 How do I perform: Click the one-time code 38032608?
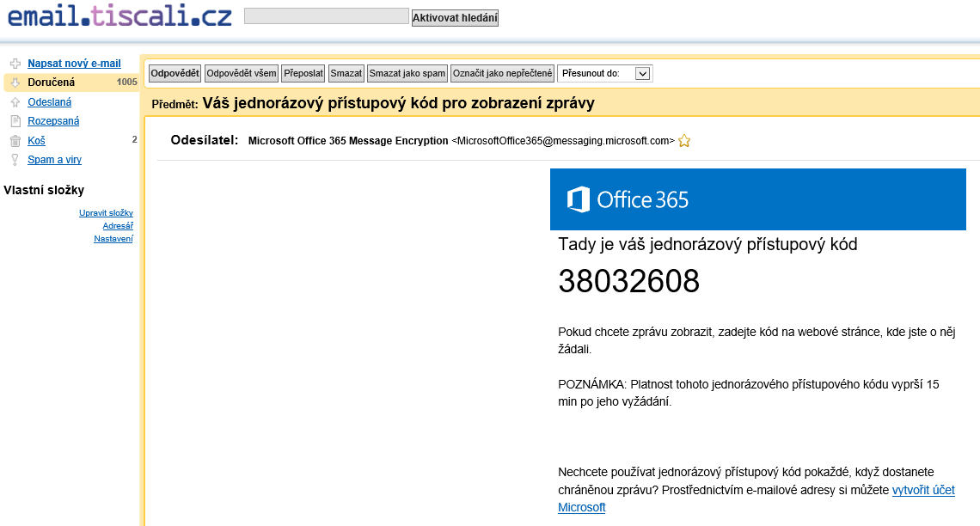tap(628, 281)
